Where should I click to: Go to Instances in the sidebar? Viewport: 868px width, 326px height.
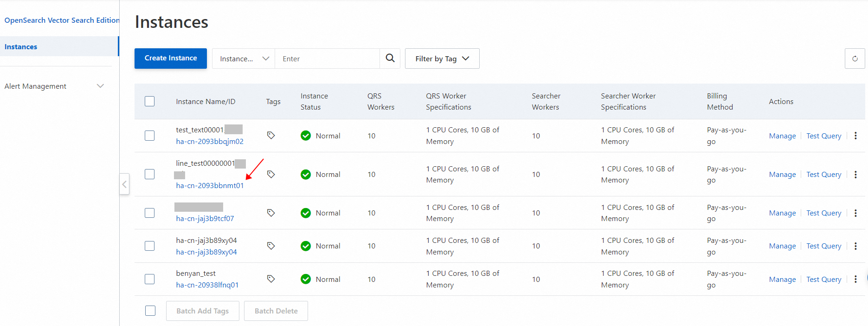[x=21, y=46]
